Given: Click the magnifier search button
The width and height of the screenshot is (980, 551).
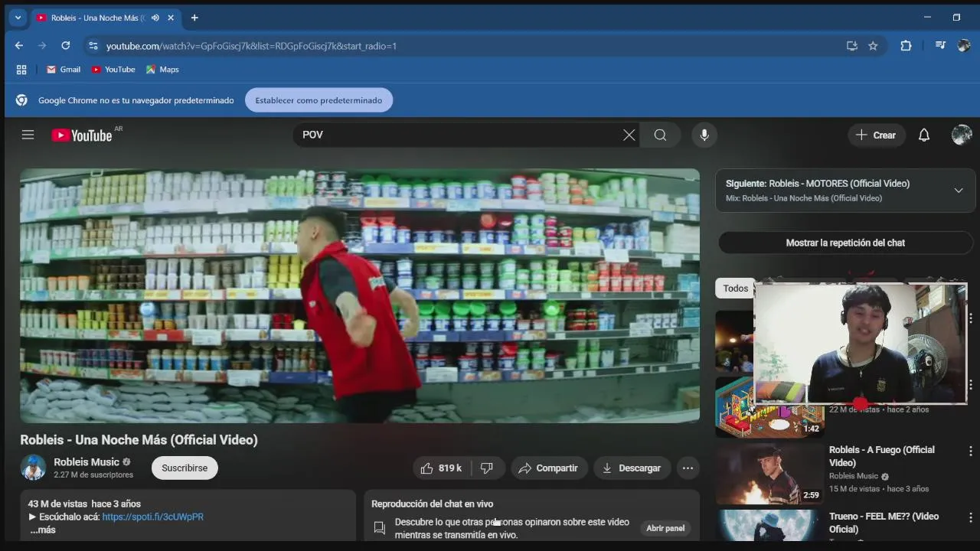Looking at the screenshot, I should coord(660,135).
